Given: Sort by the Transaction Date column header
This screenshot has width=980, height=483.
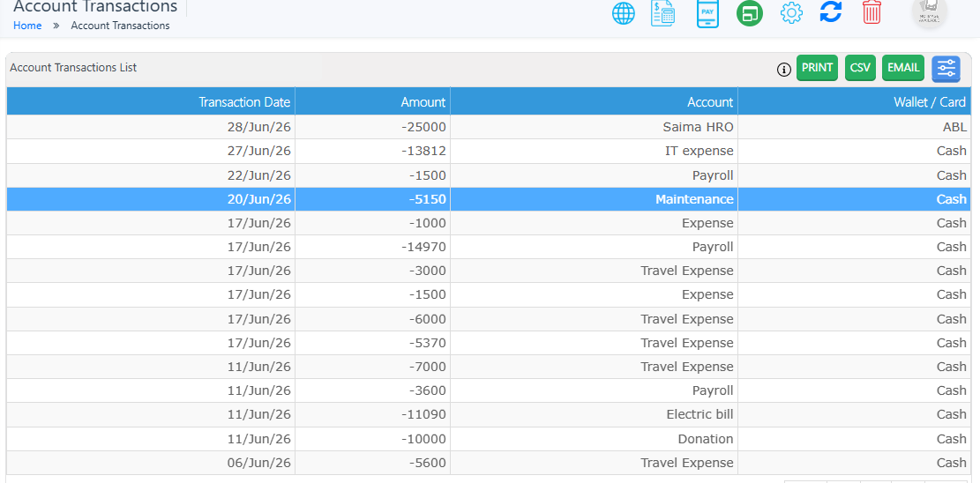Looking at the screenshot, I should click(151, 101).
